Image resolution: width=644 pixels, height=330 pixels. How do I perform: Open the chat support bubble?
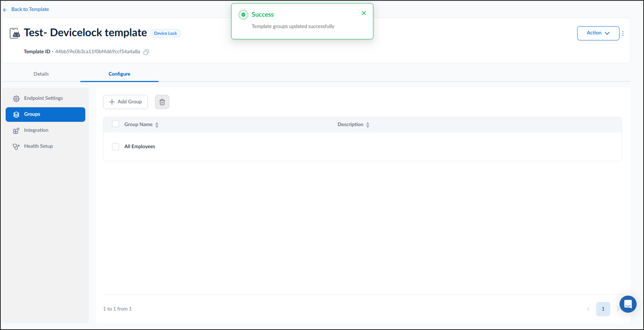pyautogui.click(x=628, y=304)
